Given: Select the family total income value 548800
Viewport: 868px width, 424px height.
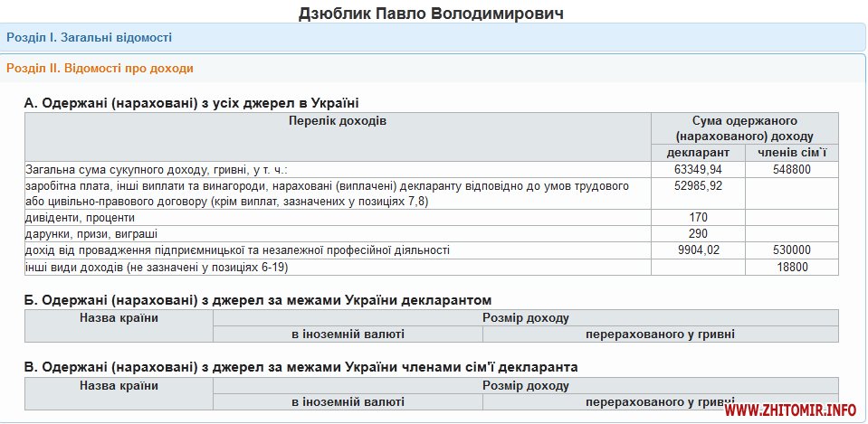Looking at the screenshot, I should click(791, 169).
